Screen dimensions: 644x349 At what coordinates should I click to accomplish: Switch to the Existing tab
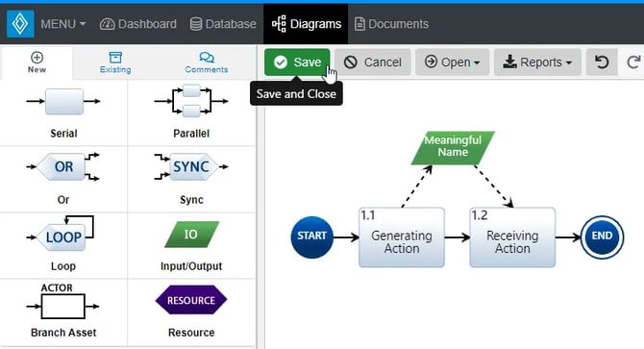(x=115, y=62)
